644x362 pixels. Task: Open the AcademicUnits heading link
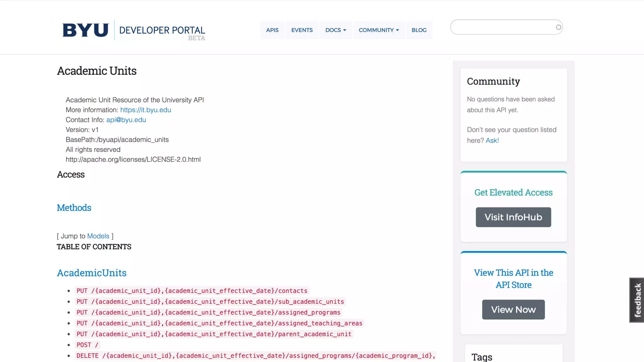92,273
